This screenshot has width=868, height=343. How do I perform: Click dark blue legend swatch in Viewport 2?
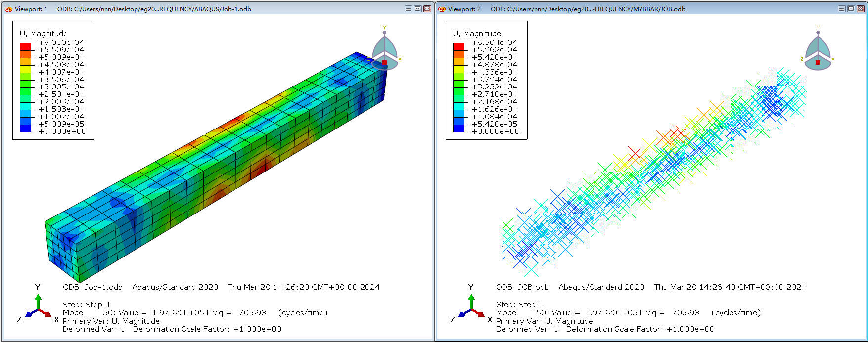tap(459, 128)
